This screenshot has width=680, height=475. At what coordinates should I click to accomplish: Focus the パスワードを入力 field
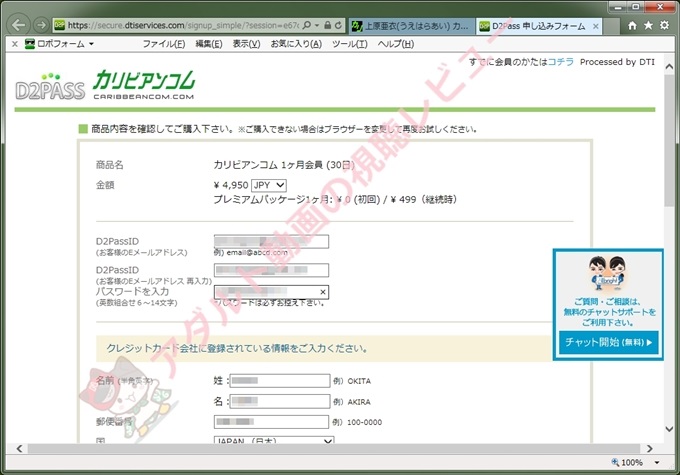coord(271,292)
